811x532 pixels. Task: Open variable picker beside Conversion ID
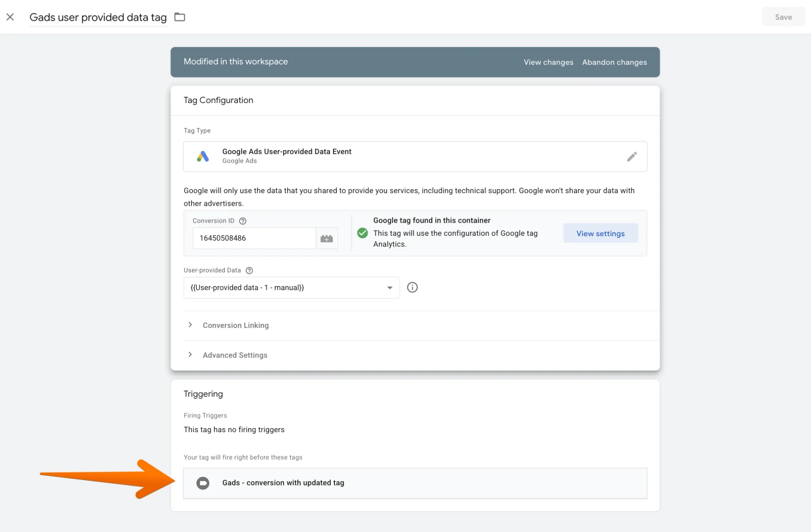[327, 239]
